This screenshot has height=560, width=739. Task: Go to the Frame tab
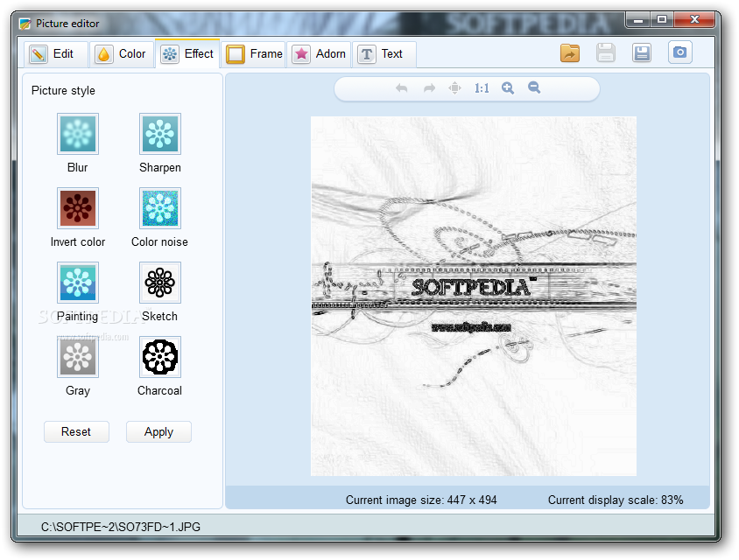[254, 54]
